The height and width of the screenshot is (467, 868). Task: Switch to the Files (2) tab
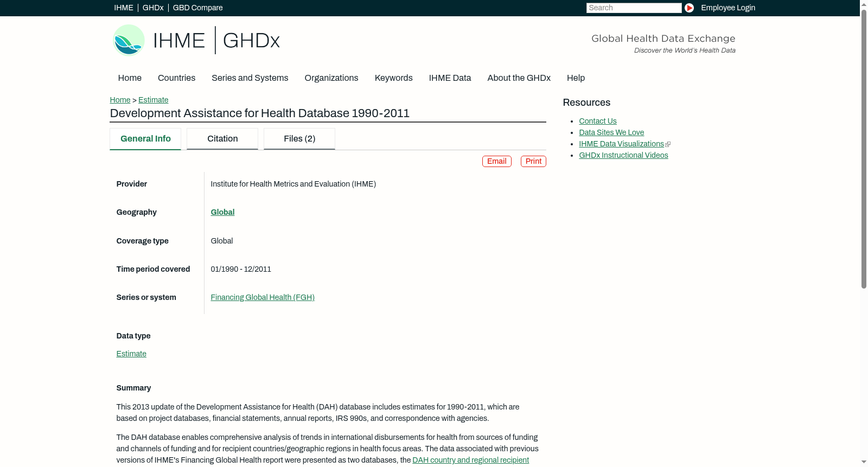point(299,139)
